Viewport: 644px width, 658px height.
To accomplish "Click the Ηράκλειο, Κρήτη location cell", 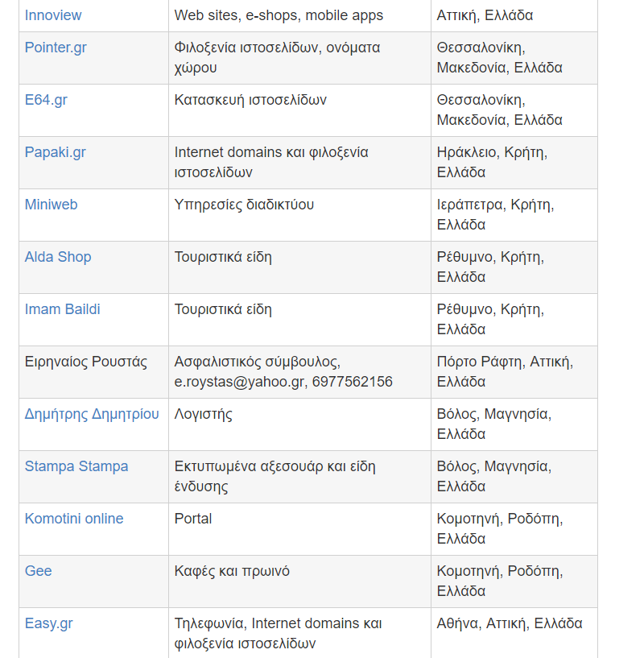I will (x=491, y=162).
